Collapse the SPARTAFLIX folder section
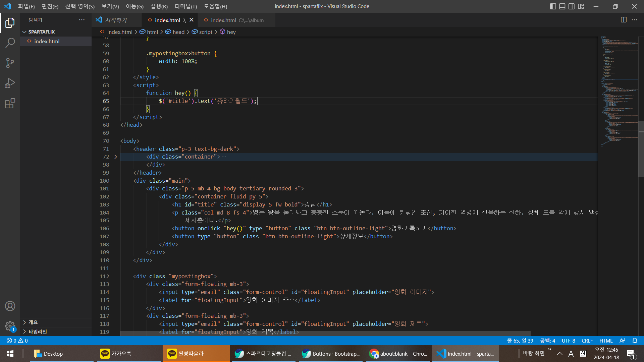The image size is (644, 362). pos(56,32)
